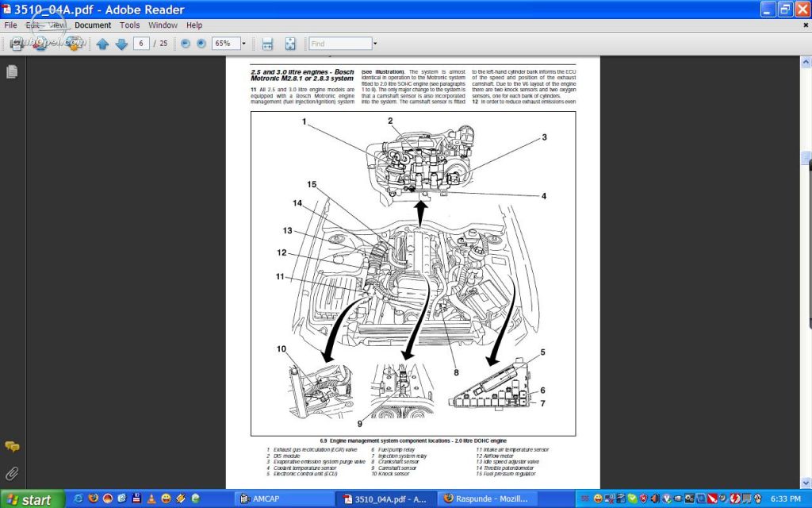Viewport: 812px width, 508px height.
Task: Click legend entry 'Coolant temperature sensor'
Action: (304, 468)
